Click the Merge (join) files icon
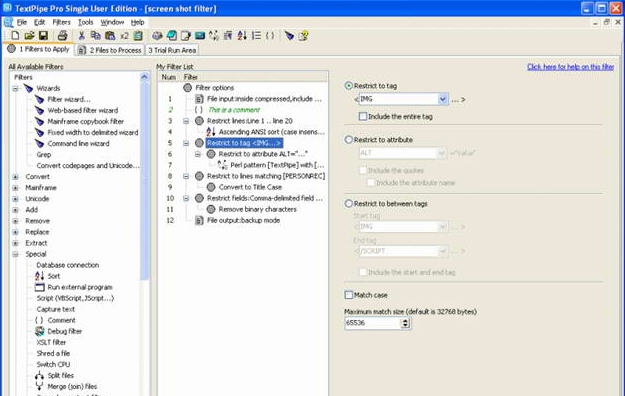 (x=39, y=386)
